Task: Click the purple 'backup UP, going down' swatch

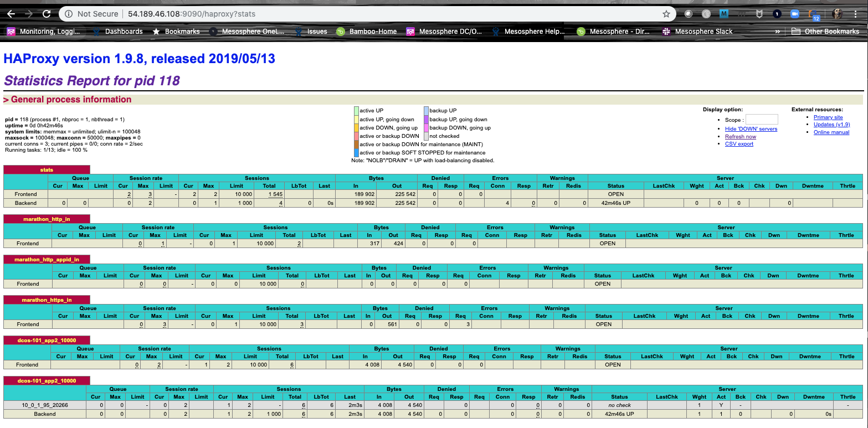Action: coord(426,119)
